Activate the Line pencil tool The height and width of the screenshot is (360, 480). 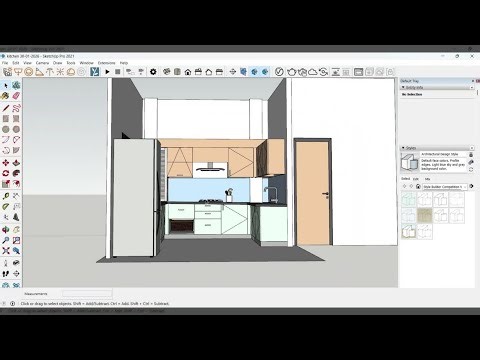[x=6, y=108]
